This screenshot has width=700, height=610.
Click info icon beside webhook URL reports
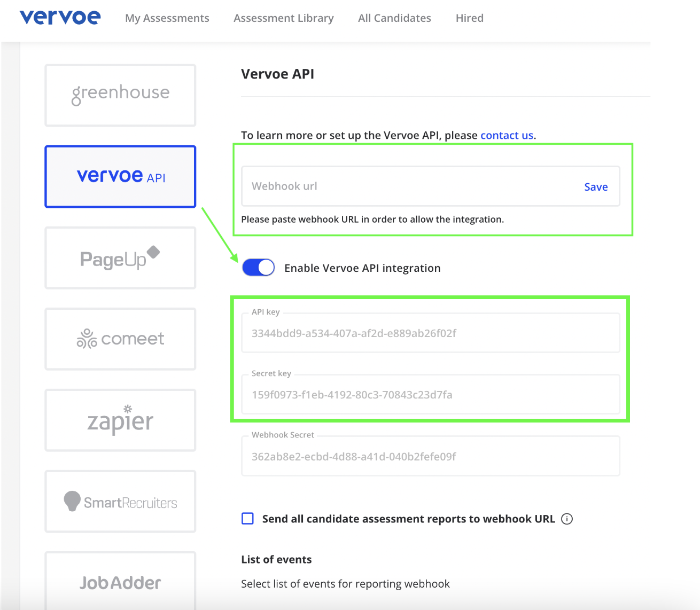tap(567, 519)
